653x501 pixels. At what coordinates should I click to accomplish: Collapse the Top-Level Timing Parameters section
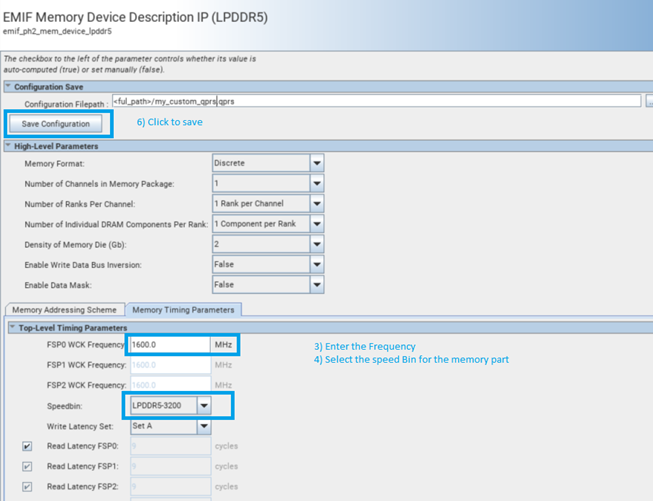pos(12,327)
